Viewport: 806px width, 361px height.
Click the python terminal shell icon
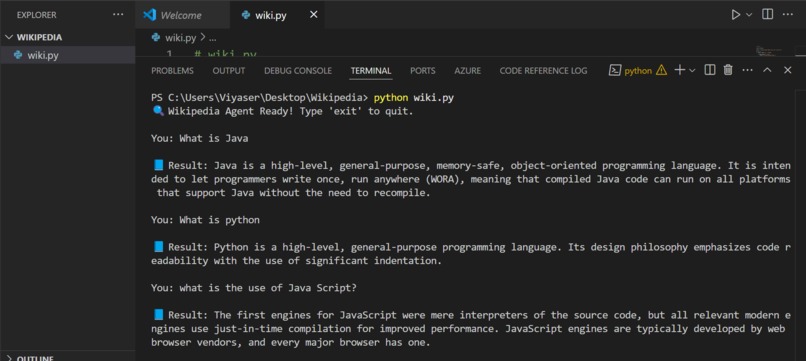coord(615,70)
